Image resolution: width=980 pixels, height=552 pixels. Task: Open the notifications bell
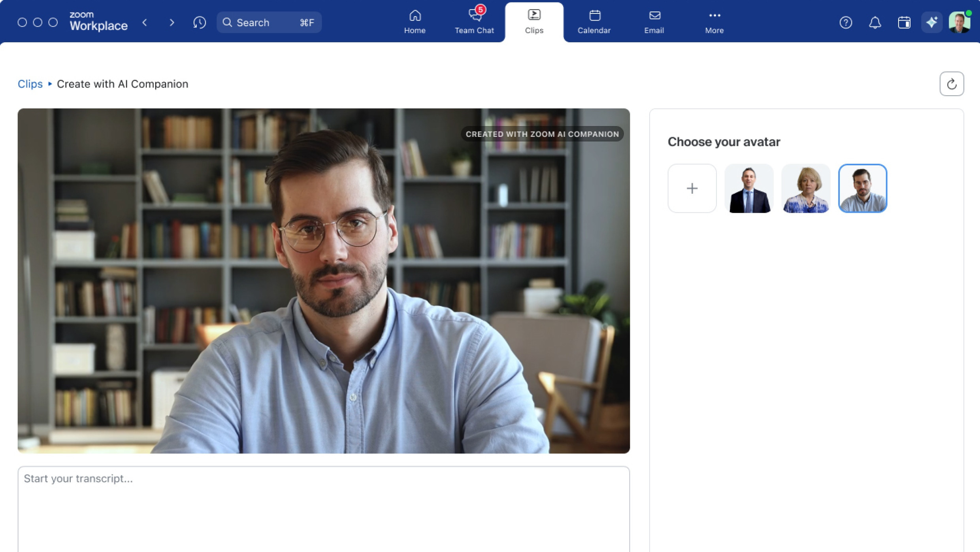tap(875, 23)
